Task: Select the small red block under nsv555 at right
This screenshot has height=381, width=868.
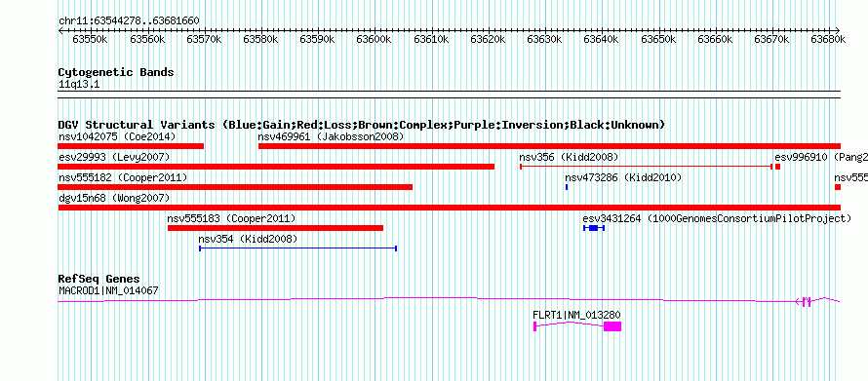Action: [x=838, y=187]
